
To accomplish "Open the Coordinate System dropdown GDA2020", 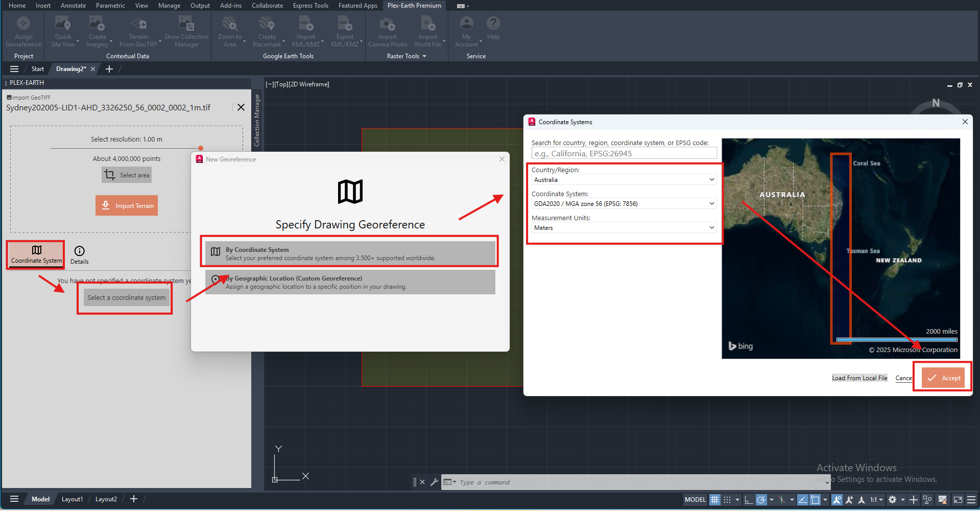I will pos(624,203).
